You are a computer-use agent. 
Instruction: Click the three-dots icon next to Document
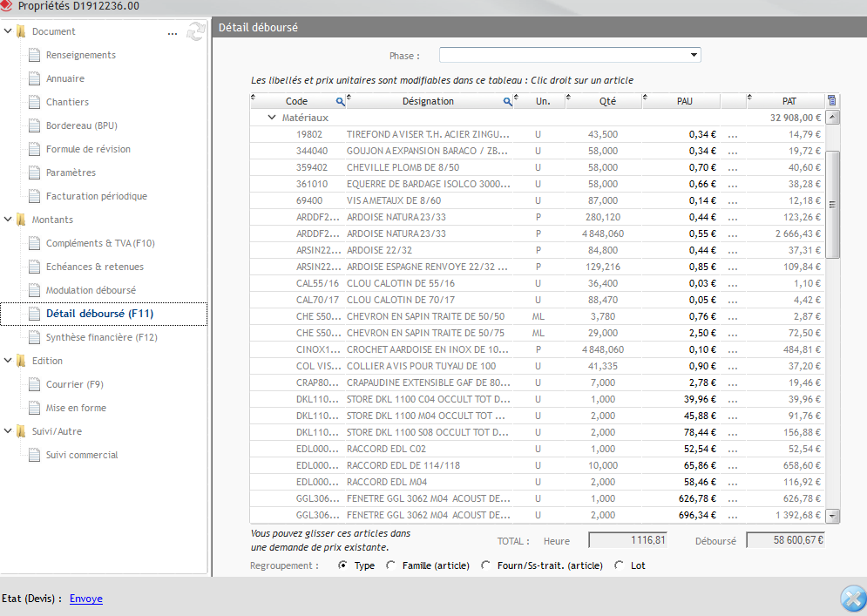(x=173, y=32)
